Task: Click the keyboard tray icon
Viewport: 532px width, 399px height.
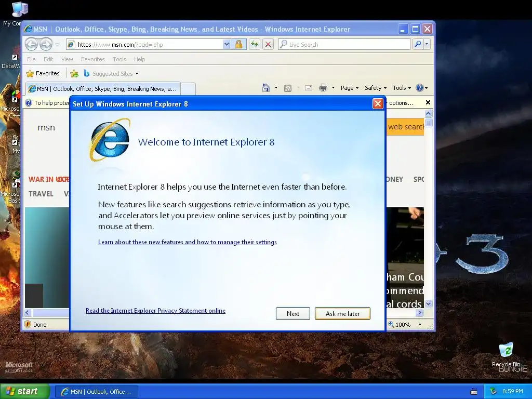Action: pyautogui.click(x=474, y=392)
